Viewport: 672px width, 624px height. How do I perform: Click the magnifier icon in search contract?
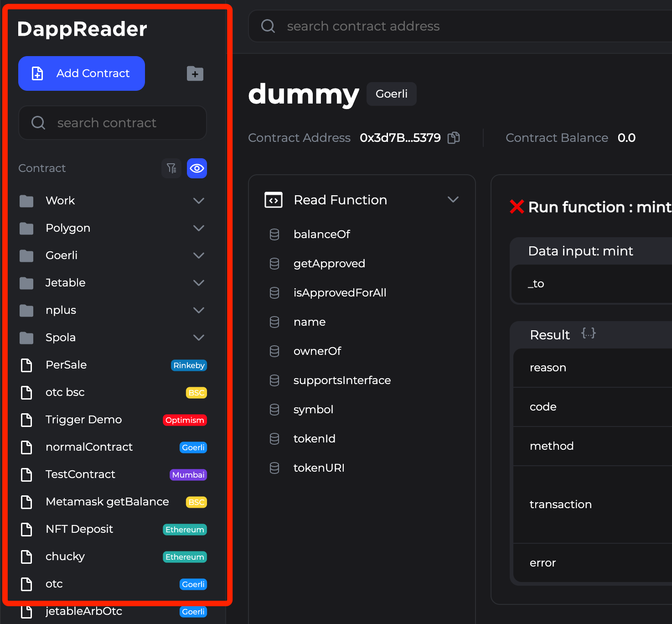point(38,123)
